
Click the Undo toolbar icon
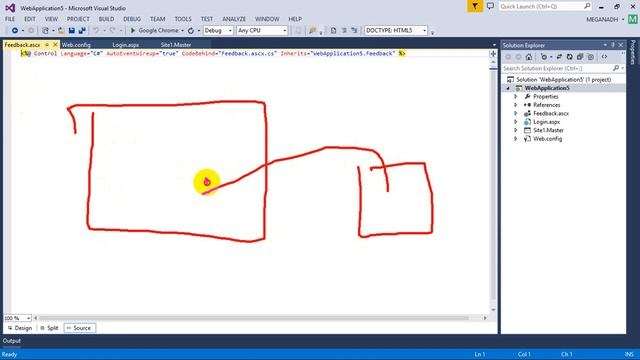[x=96, y=31]
